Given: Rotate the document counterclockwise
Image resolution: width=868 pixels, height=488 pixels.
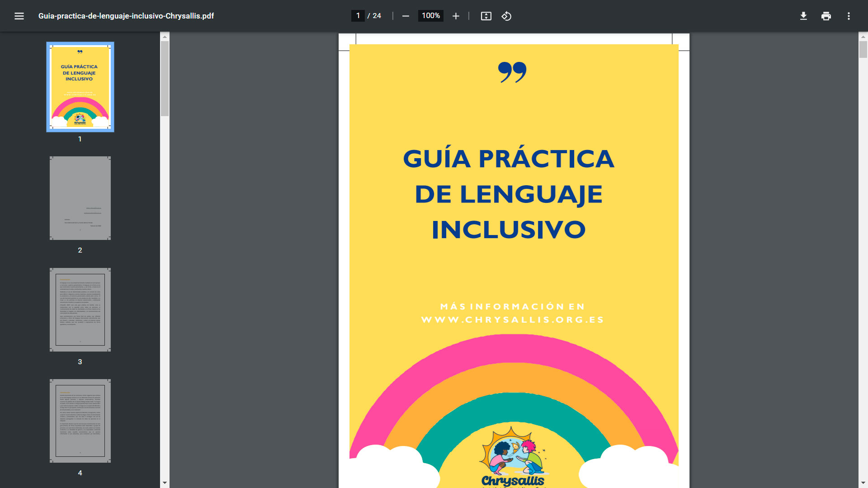Looking at the screenshot, I should pyautogui.click(x=506, y=16).
